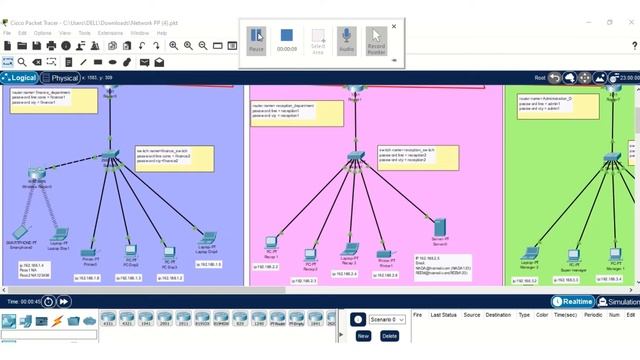Click the blue Stop recording button
Screen dimensions: 640x360
coord(287,36)
